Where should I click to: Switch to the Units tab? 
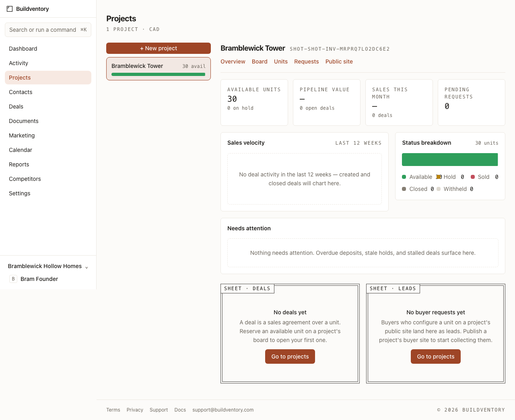click(x=281, y=61)
